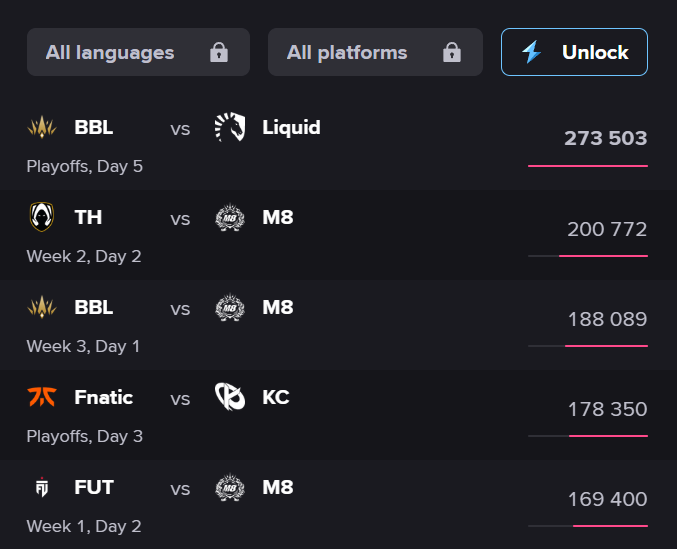Open the All languages filter dropdown

pos(110,52)
